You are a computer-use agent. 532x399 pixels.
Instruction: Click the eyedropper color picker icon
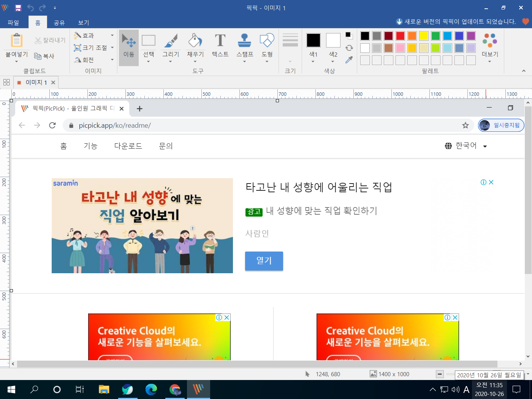coord(349,60)
